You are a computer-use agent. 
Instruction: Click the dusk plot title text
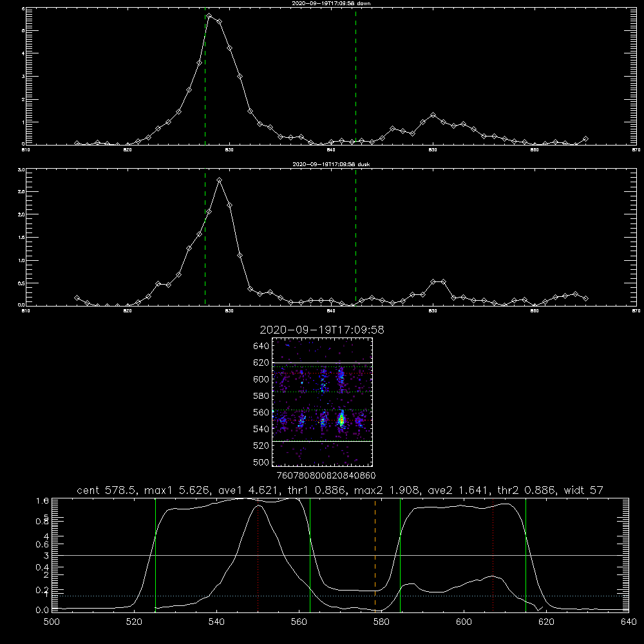tap(331, 164)
